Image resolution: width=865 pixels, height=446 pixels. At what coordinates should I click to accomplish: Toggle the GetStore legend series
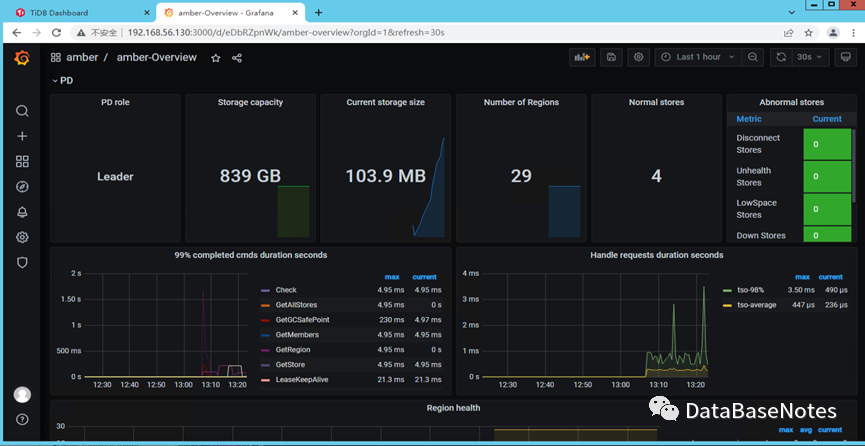pos(290,364)
